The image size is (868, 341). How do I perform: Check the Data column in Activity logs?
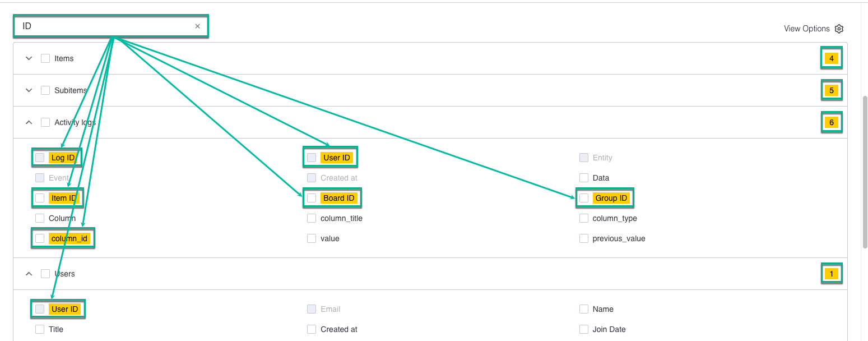coord(583,177)
